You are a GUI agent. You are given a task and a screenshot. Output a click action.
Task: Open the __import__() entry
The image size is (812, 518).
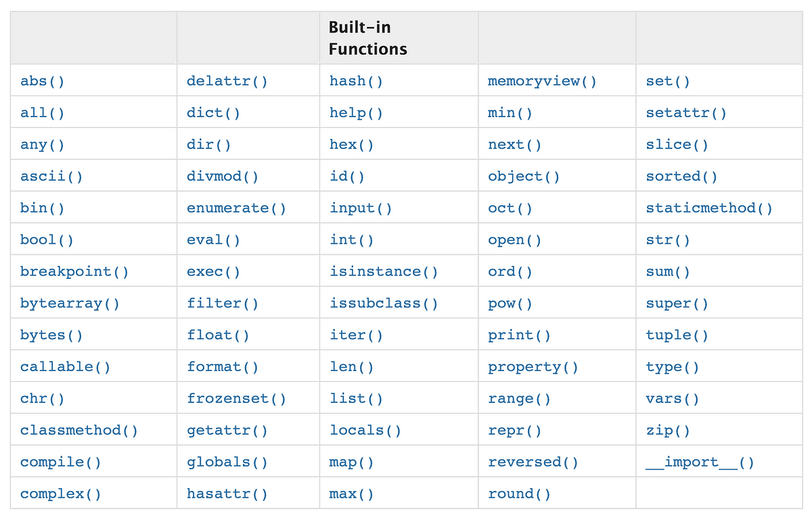(x=700, y=462)
